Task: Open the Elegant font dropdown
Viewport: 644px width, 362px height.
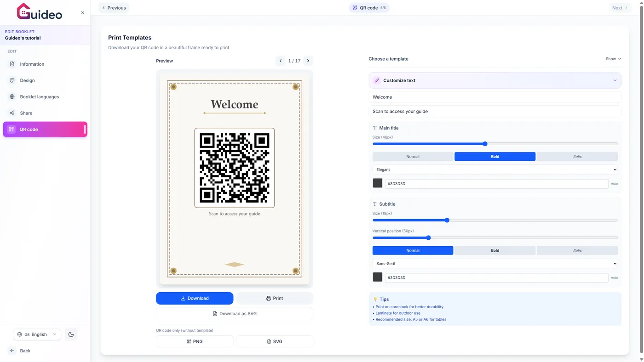Action: 495,170
